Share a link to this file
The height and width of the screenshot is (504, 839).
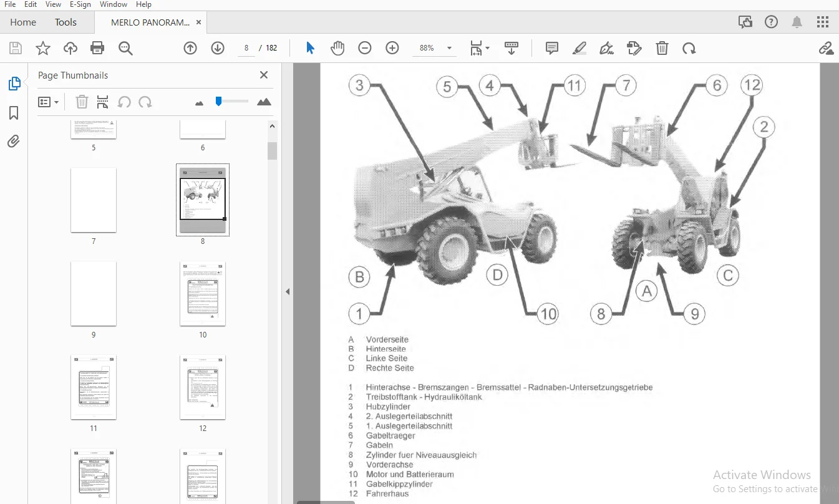[826, 48]
